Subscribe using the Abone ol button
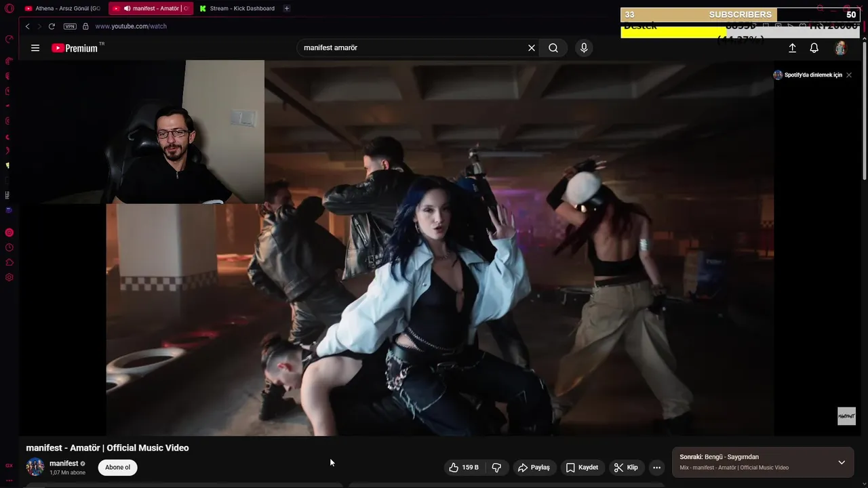This screenshot has width=868, height=488. 117,468
